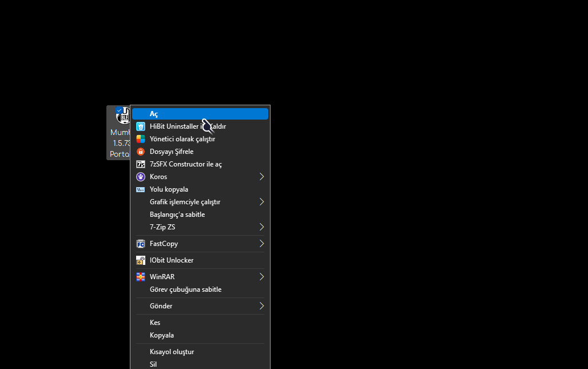
Task: Open with 7zSFX Constructor ile aç
Action: point(200,164)
